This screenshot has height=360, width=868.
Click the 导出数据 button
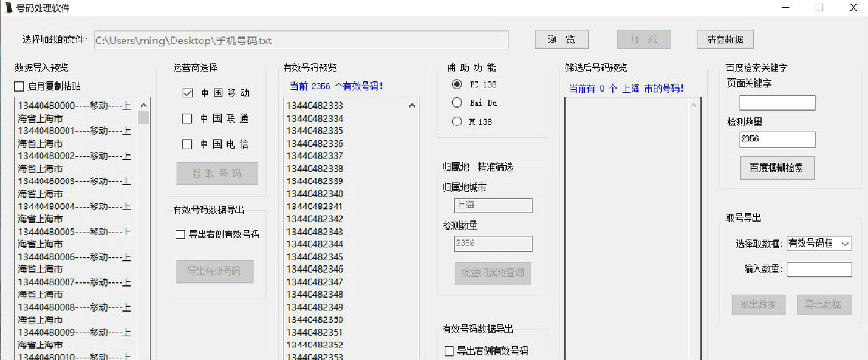coord(824,305)
